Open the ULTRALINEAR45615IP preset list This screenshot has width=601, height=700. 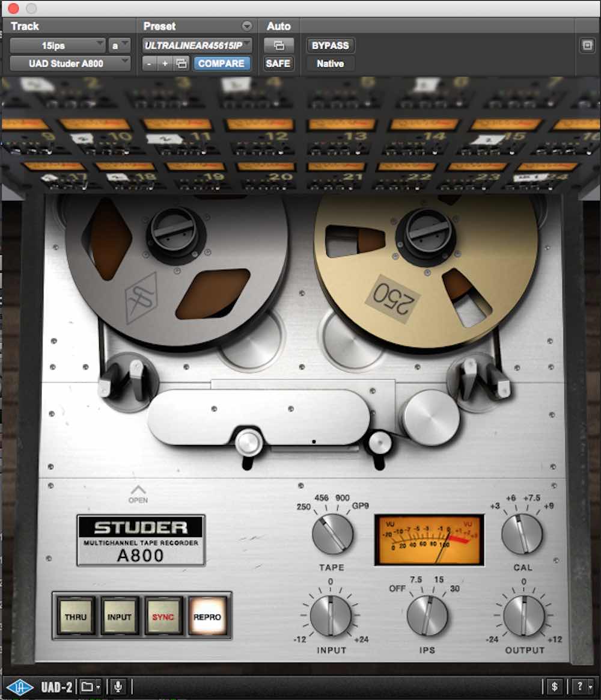click(x=197, y=46)
